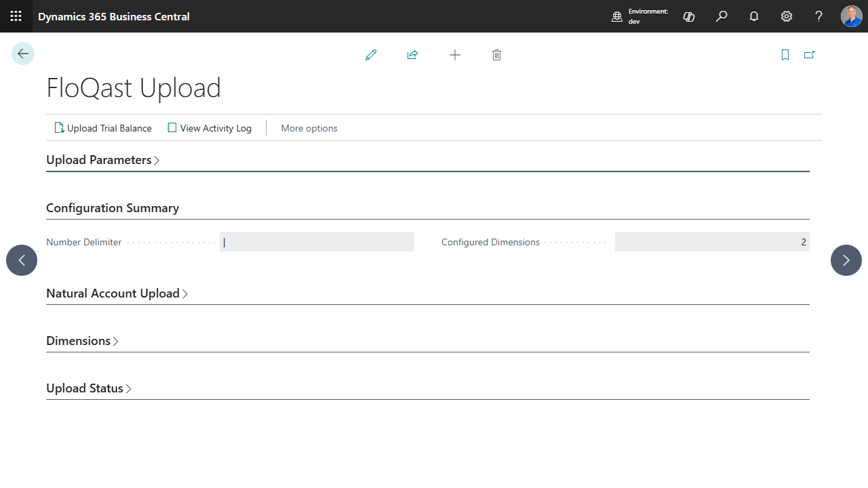Open the app launcher waffle menu
The image size is (868, 488).
tap(16, 16)
